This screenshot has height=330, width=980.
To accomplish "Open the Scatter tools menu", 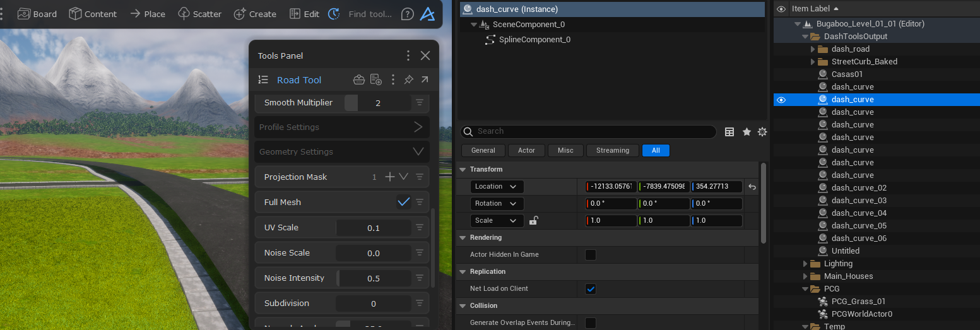I will point(199,14).
